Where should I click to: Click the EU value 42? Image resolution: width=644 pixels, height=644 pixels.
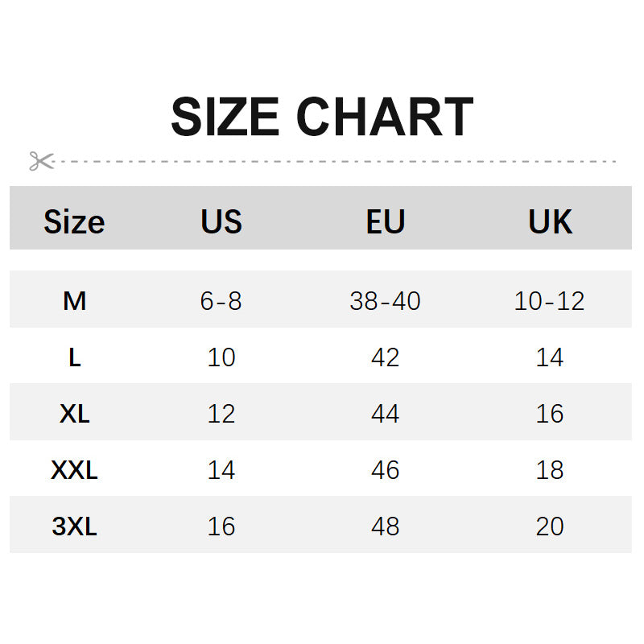point(386,357)
